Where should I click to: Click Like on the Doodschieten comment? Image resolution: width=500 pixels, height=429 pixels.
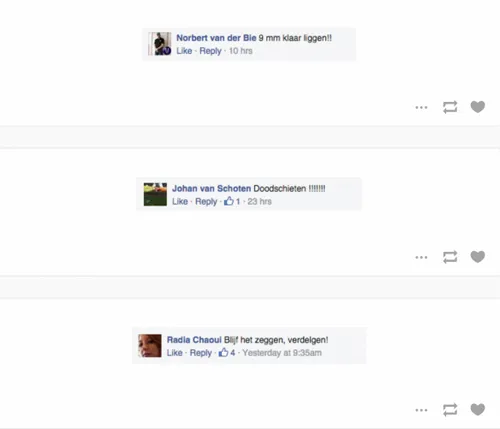pos(180,201)
